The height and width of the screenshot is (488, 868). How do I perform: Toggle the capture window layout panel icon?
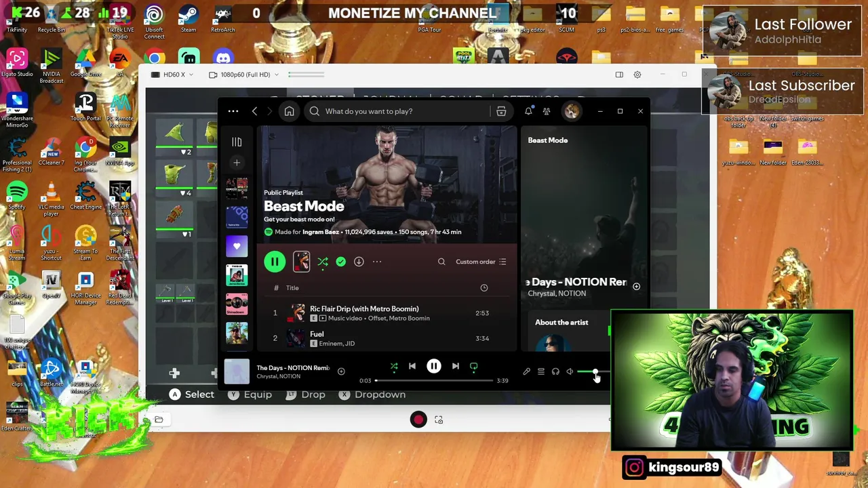(x=619, y=75)
